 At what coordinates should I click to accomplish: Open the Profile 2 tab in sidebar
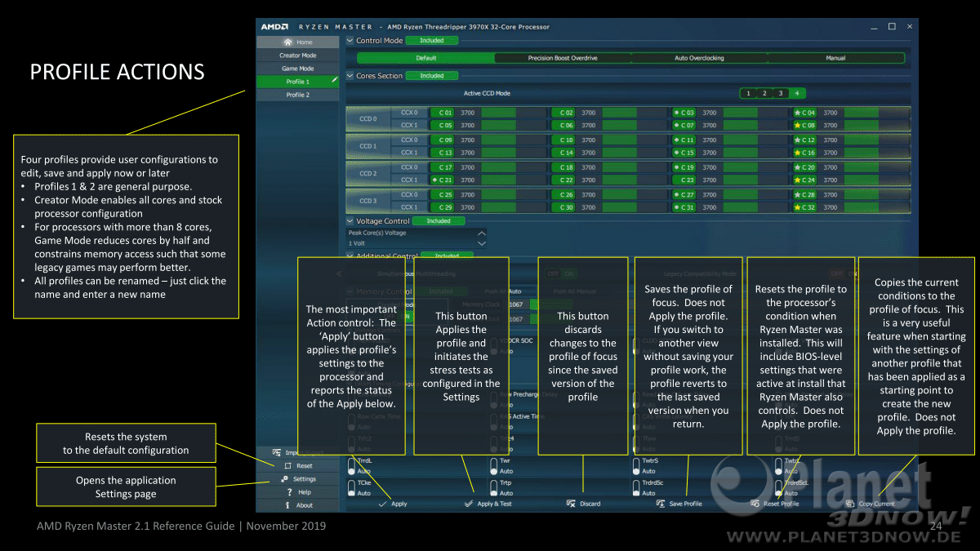297,95
